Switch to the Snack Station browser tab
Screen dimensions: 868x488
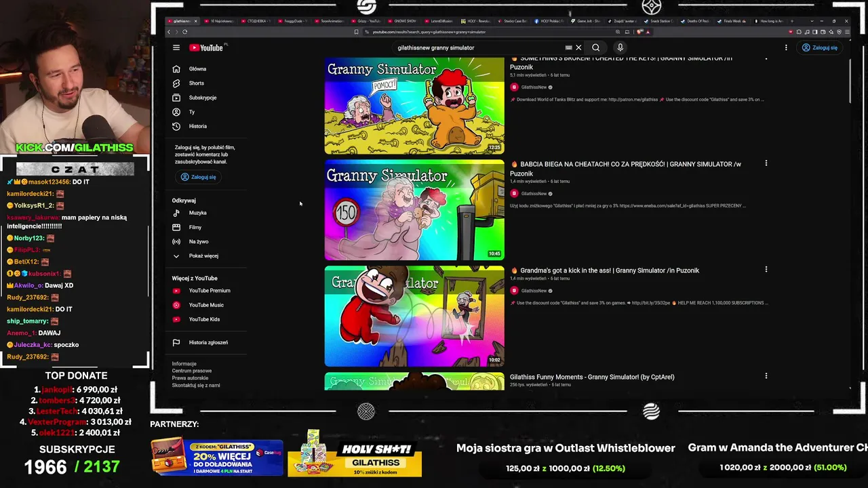pyautogui.click(x=658, y=21)
